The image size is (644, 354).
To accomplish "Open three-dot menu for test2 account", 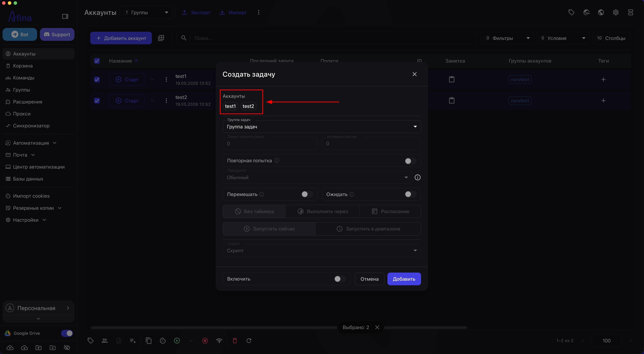I will [166, 100].
